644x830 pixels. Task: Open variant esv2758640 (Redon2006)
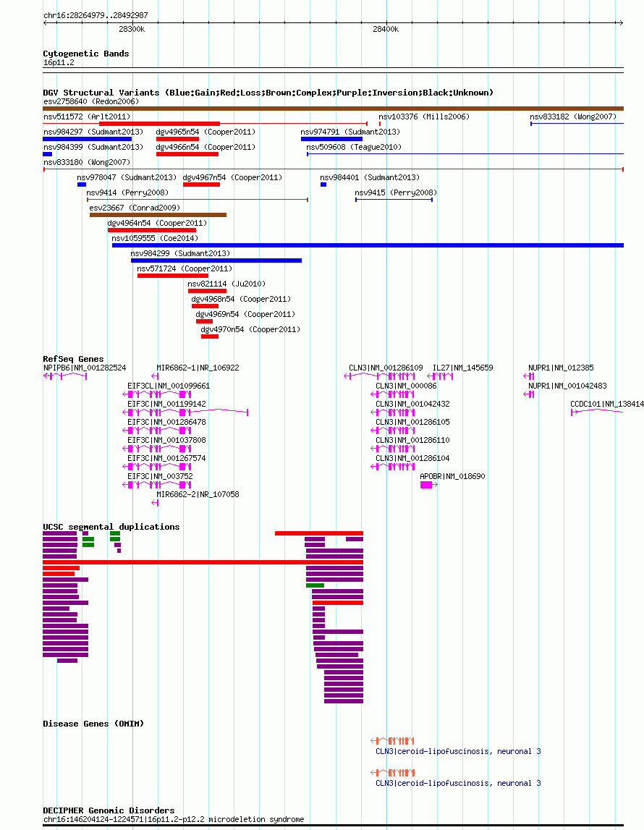91,101
